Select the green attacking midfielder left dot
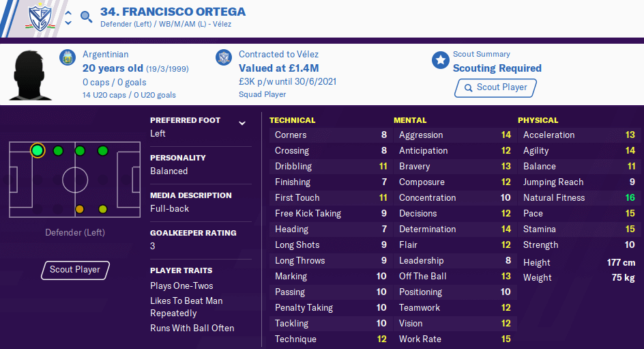The width and height of the screenshot is (644, 349). click(x=103, y=151)
